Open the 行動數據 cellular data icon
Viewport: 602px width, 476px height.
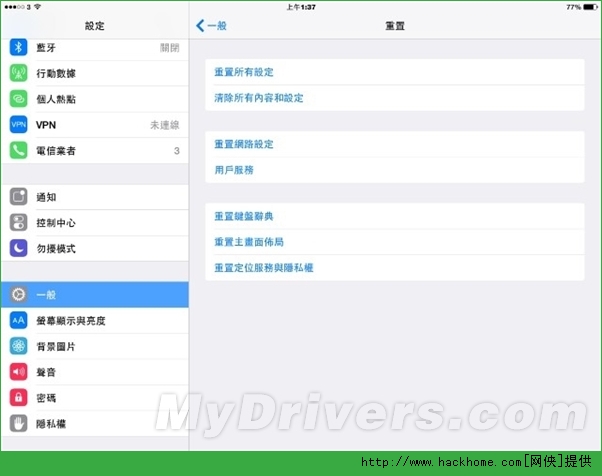pos(18,73)
